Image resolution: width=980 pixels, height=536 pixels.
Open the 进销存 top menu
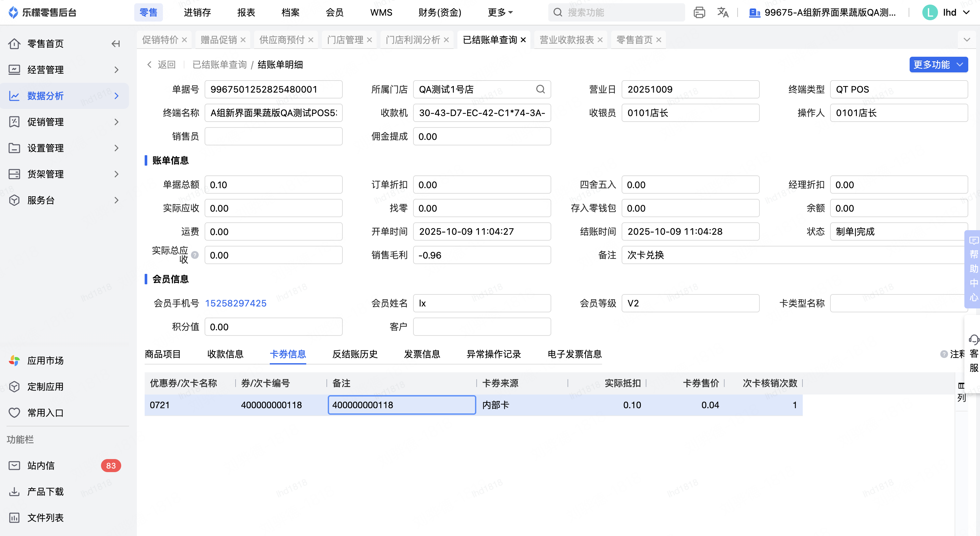click(197, 13)
